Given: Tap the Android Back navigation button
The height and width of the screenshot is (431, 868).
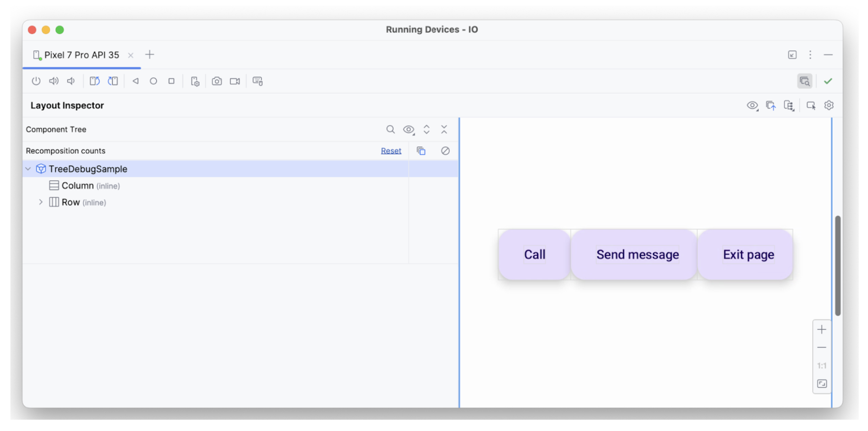Looking at the screenshot, I should 136,81.
